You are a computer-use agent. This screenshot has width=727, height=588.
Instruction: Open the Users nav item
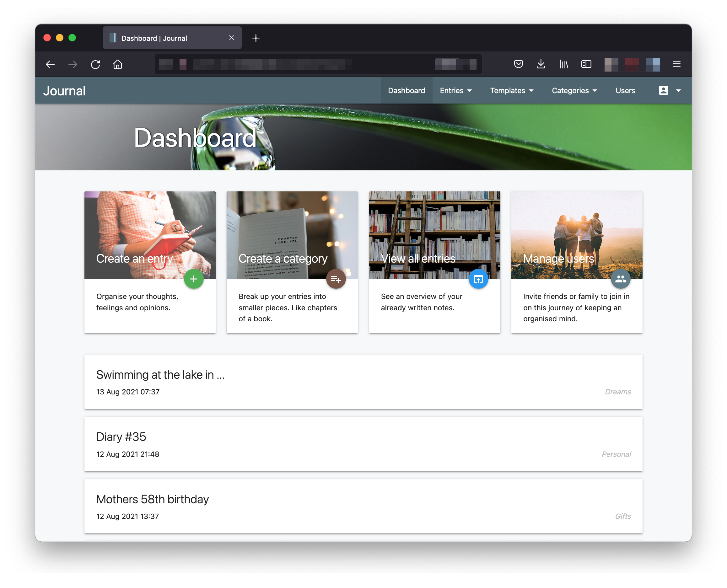(x=625, y=90)
